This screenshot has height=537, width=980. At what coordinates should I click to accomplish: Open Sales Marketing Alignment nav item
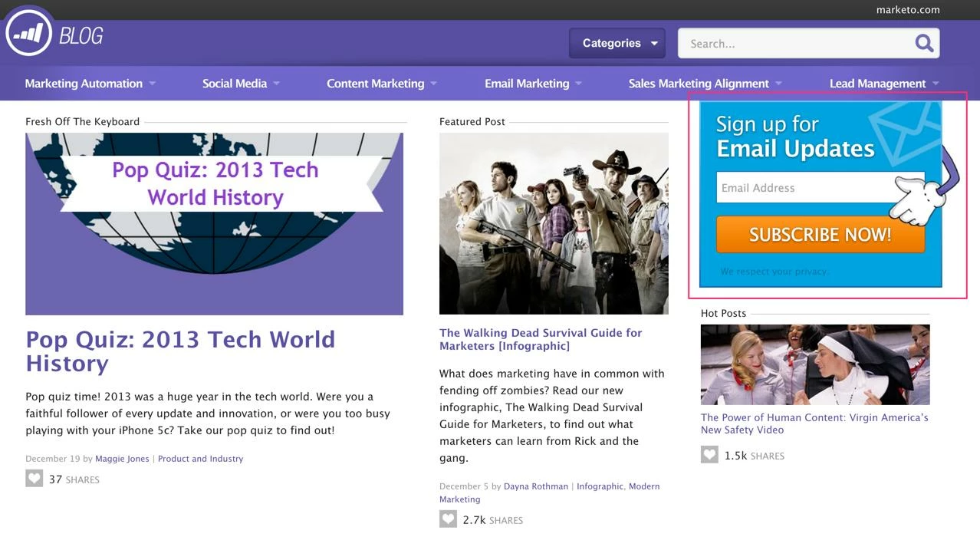699,83
